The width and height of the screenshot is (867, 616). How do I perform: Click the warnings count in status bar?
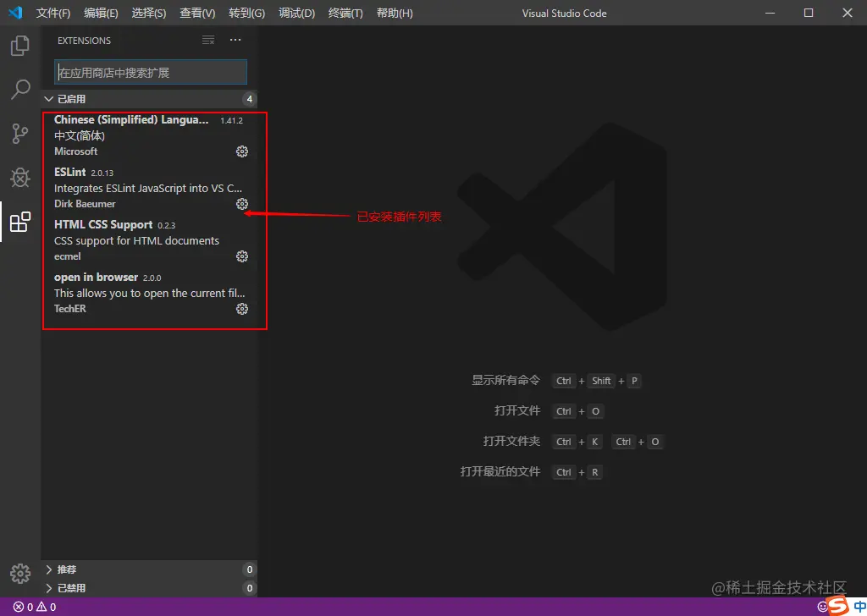coord(46,608)
